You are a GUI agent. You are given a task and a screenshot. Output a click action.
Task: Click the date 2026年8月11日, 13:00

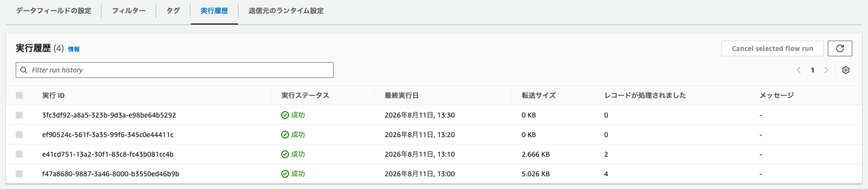pyautogui.click(x=420, y=174)
